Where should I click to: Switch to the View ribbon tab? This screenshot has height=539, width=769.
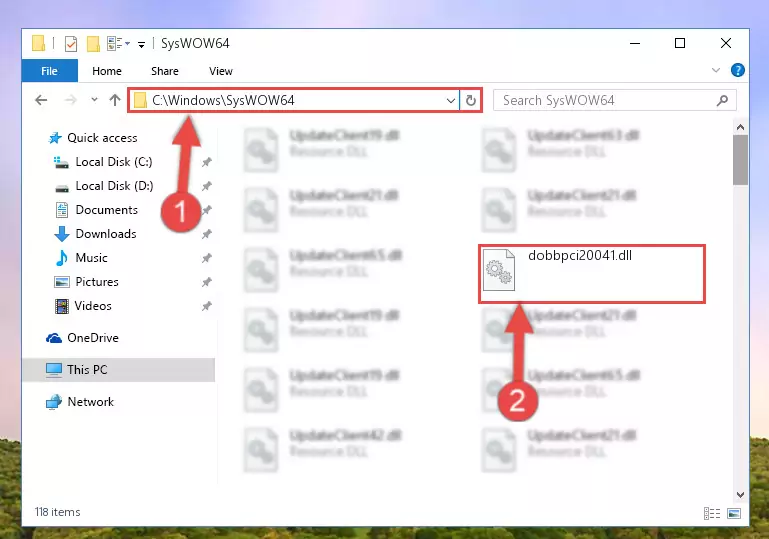pyautogui.click(x=221, y=71)
